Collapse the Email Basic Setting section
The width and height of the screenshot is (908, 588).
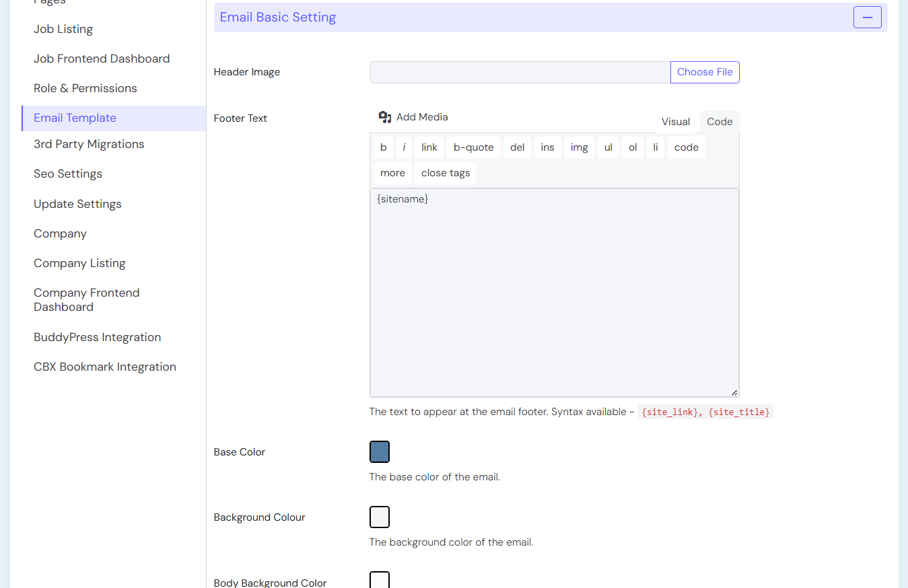point(867,17)
